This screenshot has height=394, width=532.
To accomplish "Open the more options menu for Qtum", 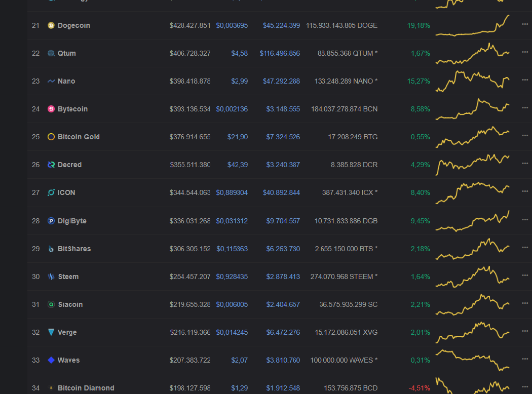I will point(525,52).
